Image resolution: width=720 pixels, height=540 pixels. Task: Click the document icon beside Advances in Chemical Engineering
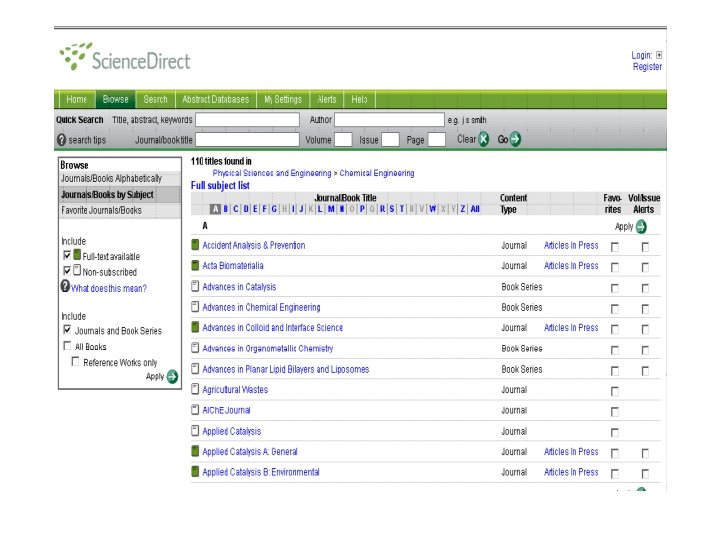[x=195, y=307]
